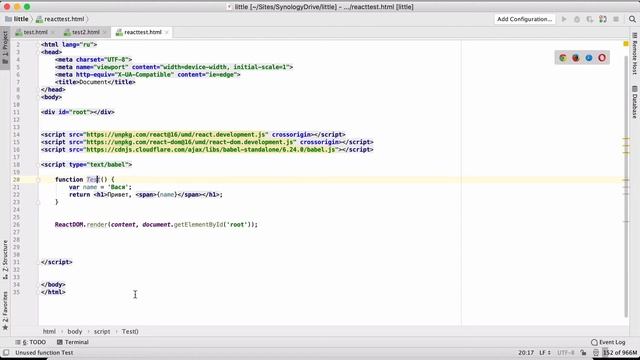
Task: Click the yellow inspection indicator square
Action: coord(626,44)
